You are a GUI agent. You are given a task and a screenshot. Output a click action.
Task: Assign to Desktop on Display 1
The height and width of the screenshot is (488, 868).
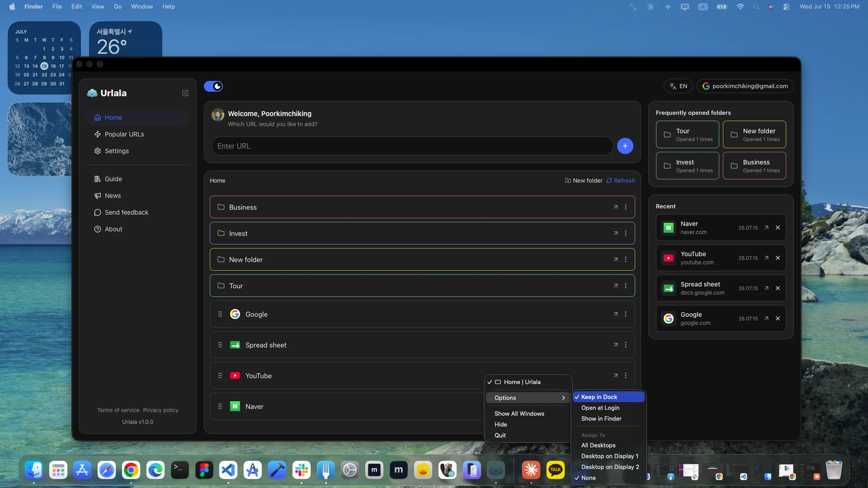(609, 456)
